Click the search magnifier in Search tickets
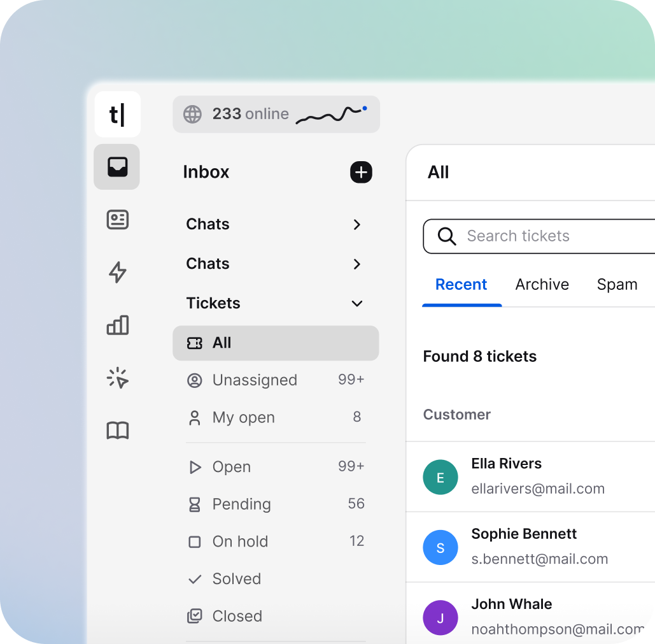The width and height of the screenshot is (655, 644). pos(446,236)
